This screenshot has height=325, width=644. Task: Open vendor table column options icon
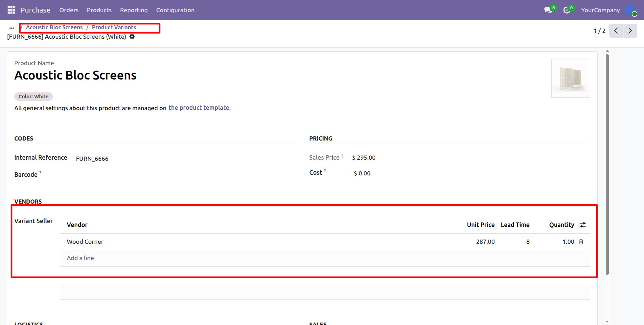pos(583,225)
